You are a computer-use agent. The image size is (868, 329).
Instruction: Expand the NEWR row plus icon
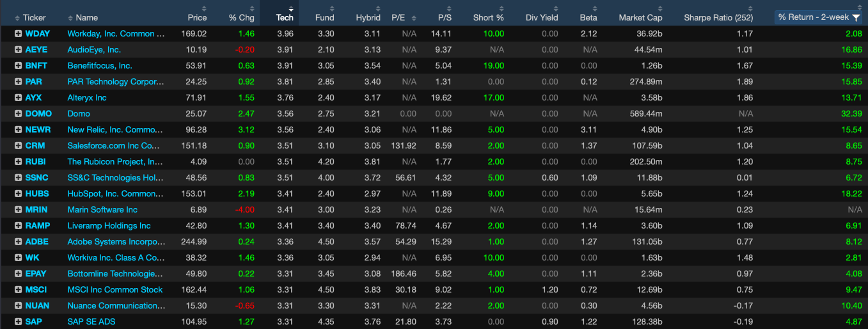[x=18, y=129]
